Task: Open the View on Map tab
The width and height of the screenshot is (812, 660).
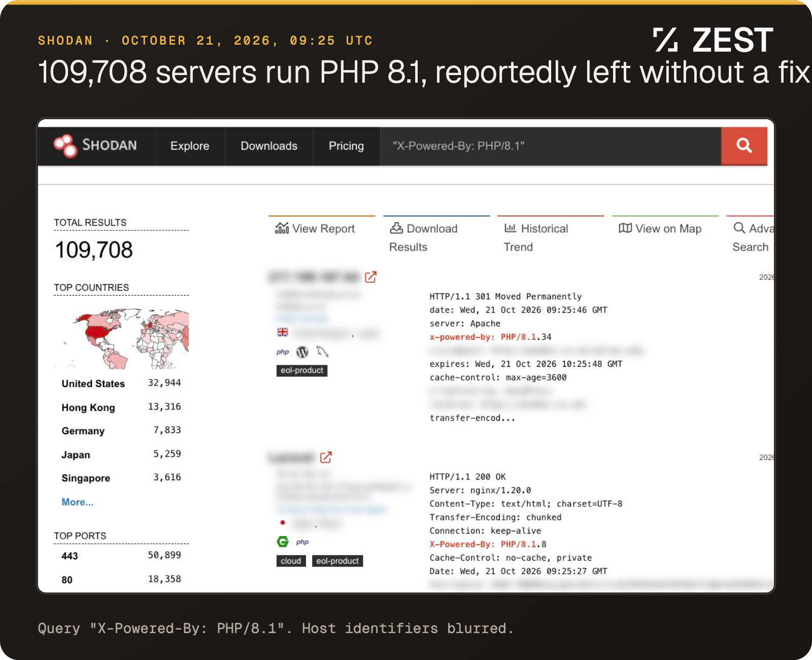Action: coord(665,229)
